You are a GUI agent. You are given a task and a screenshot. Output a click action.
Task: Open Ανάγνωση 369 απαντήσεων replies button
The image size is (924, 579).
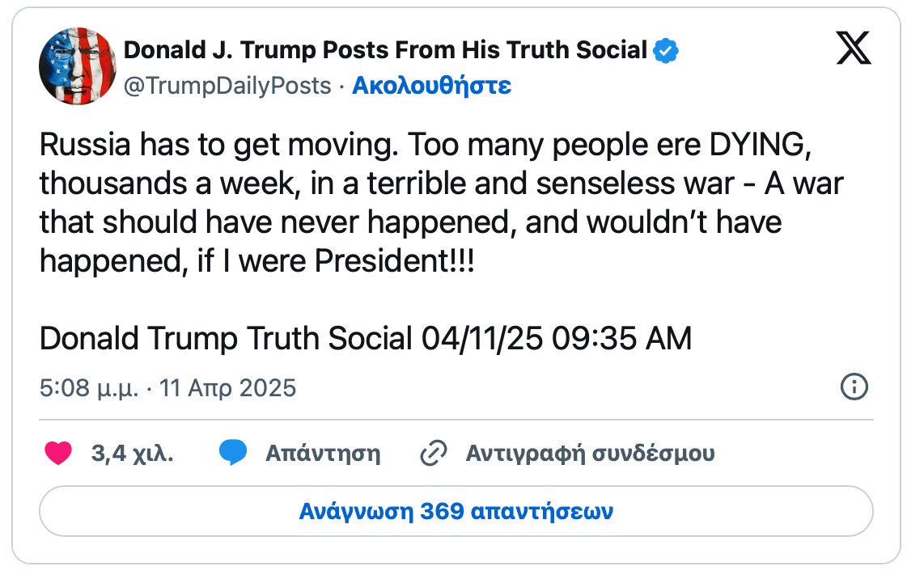(x=456, y=511)
